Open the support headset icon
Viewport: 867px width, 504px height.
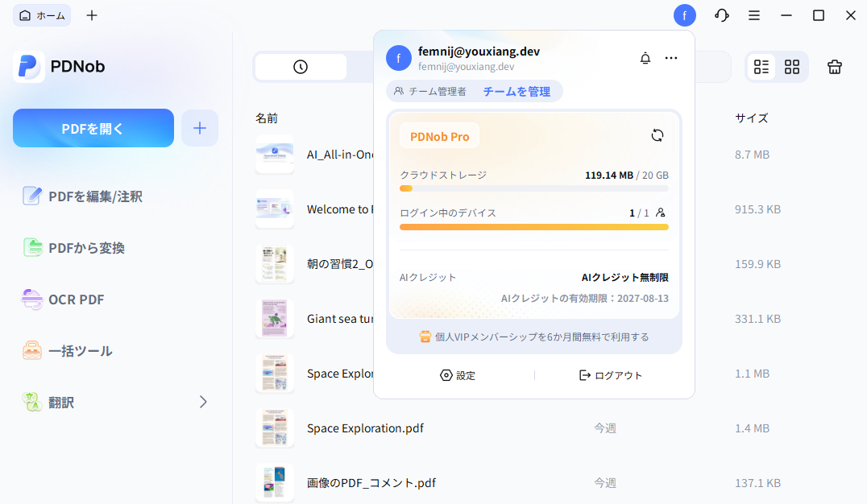pos(722,15)
